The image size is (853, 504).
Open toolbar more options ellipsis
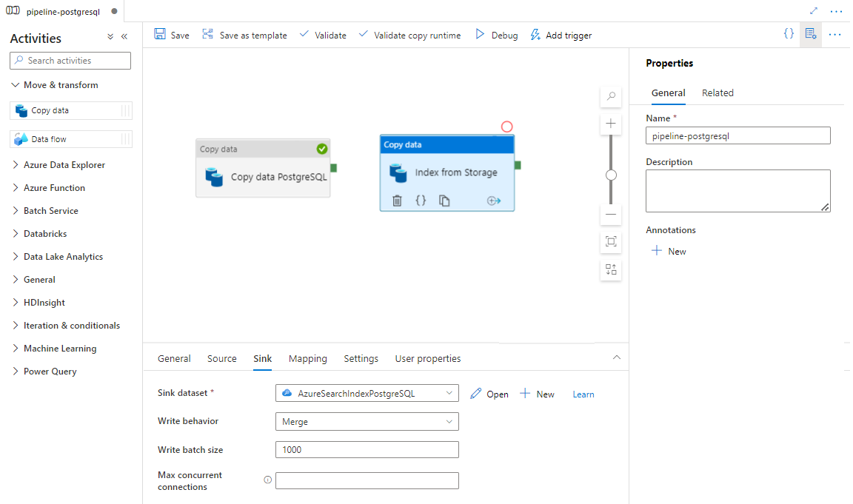[x=834, y=34]
